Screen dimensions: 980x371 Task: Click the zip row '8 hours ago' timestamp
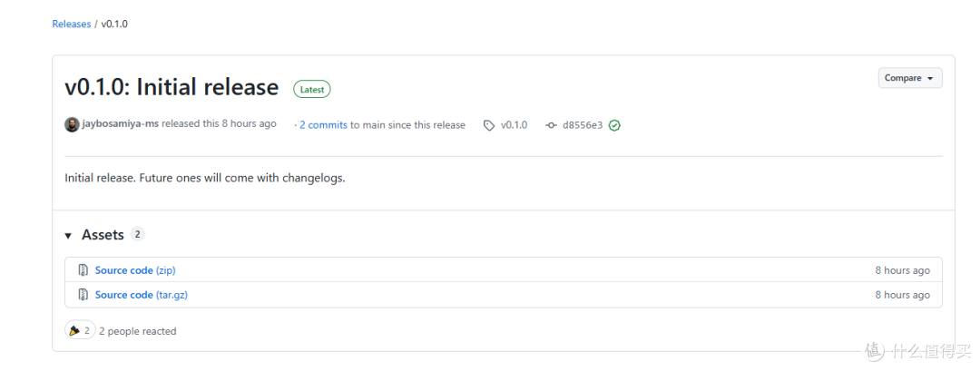tap(903, 270)
